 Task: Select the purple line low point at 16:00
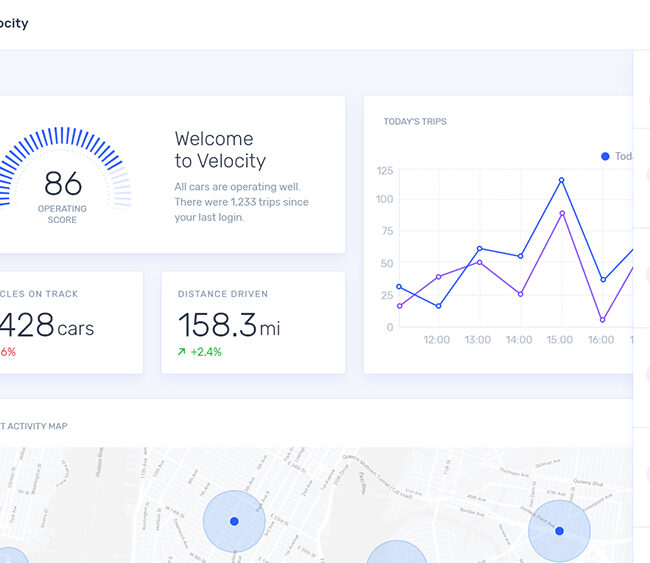[x=602, y=320]
